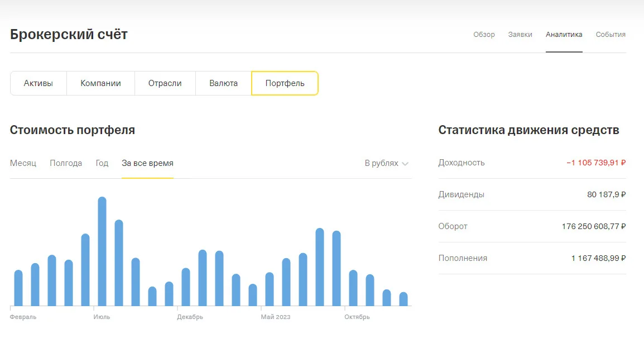
Task: View breakdown by Отрасли
Action: click(165, 83)
